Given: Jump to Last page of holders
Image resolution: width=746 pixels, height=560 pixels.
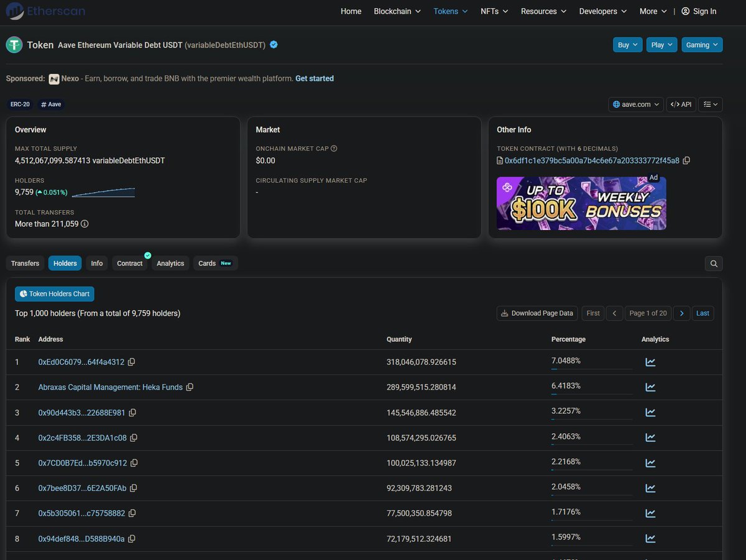Looking at the screenshot, I should point(702,313).
